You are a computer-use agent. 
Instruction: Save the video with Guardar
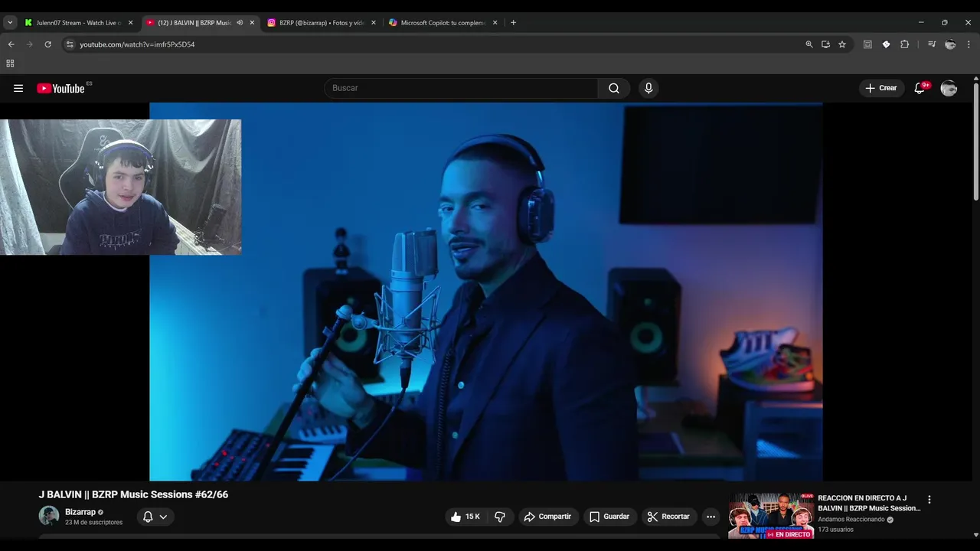click(609, 517)
